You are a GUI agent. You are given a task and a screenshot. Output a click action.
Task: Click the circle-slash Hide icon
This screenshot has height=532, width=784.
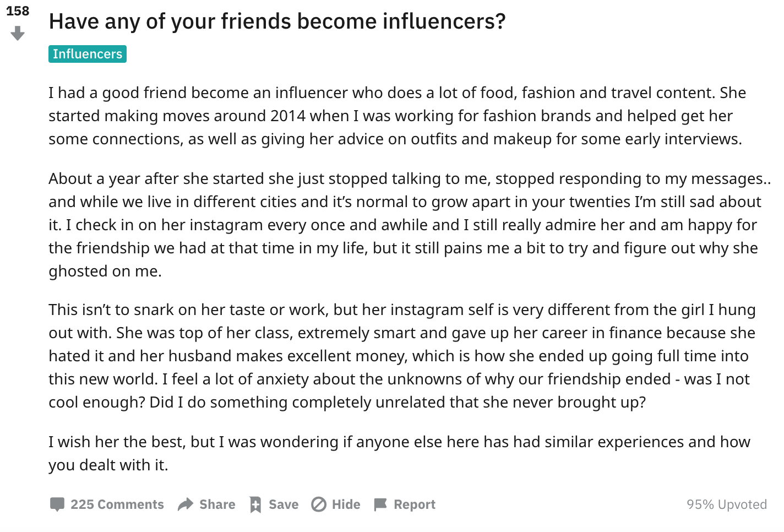(x=319, y=504)
